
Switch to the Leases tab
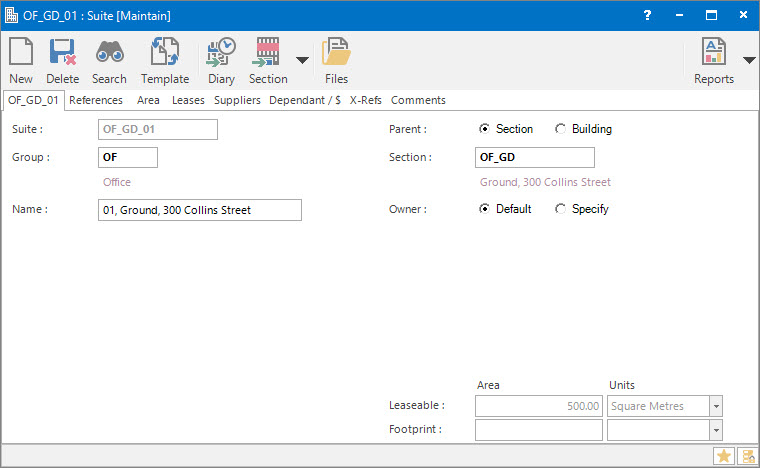187,100
